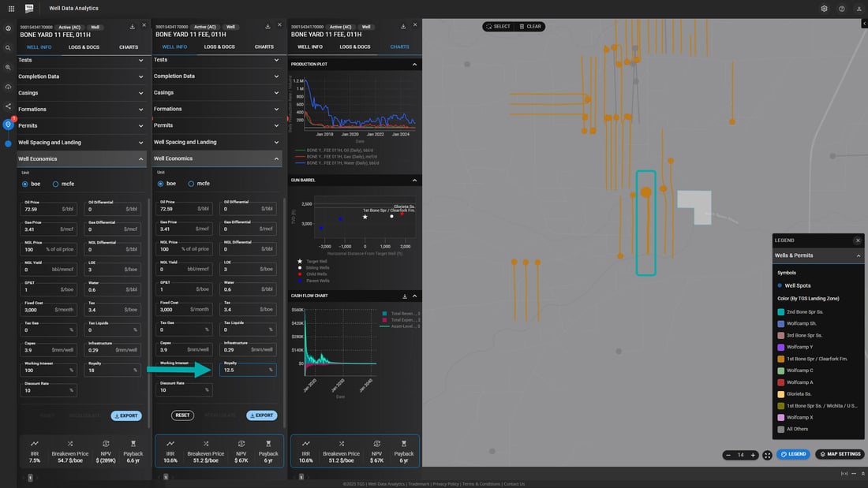This screenshot has height=488, width=868.
Task: Select boe unit in second panel
Action: coord(160,184)
